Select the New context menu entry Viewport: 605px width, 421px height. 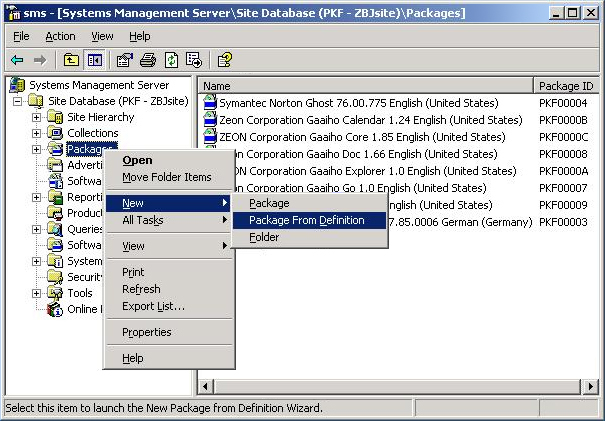pyautogui.click(x=169, y=203)
